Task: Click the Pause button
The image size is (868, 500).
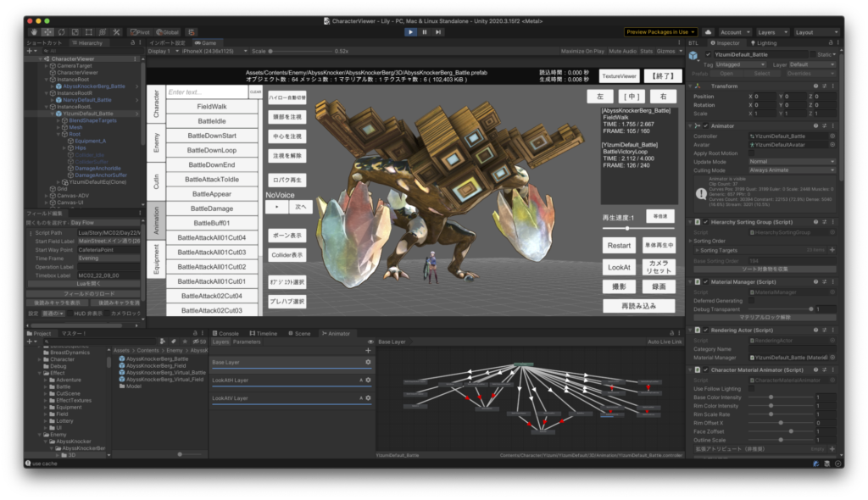Action: point(425,32)
